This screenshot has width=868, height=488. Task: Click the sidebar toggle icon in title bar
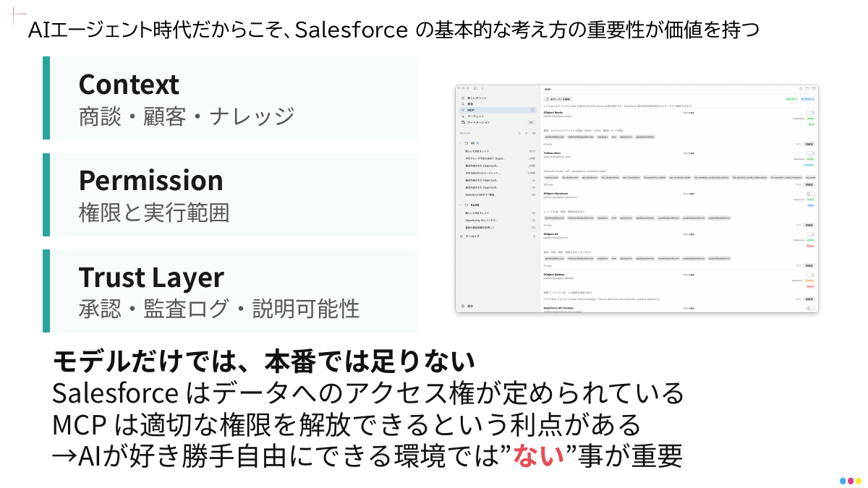point(475,88)
